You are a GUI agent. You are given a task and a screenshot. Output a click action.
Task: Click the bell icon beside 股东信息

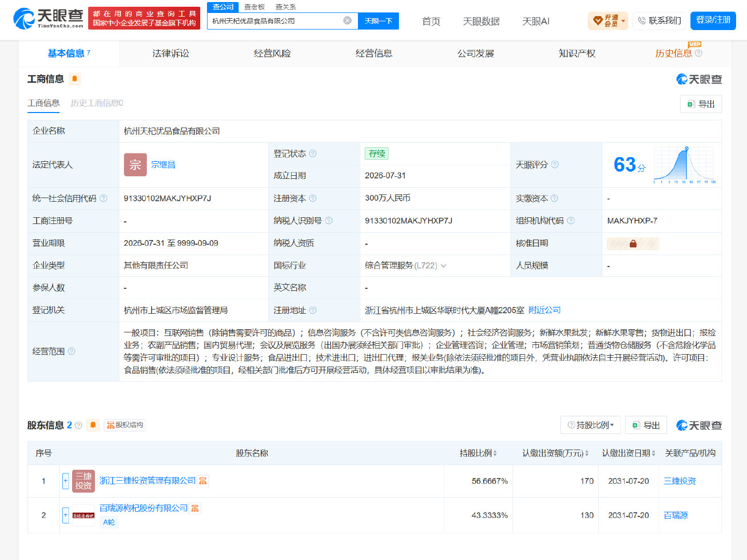(93, 425)
